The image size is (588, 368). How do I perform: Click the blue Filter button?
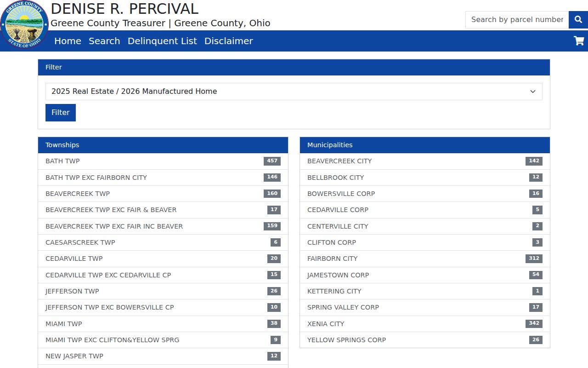(61, 113)
